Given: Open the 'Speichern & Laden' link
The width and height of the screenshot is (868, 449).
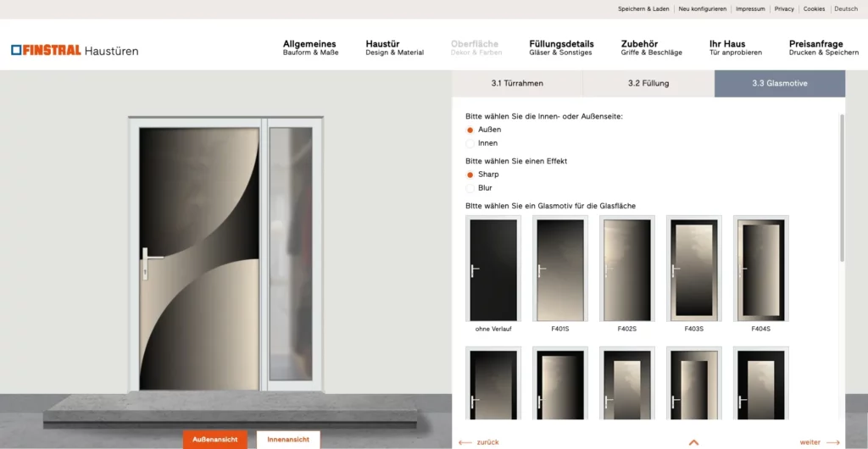Looking at the screenshot, I should pyautogui.click(x=643, y=8).
